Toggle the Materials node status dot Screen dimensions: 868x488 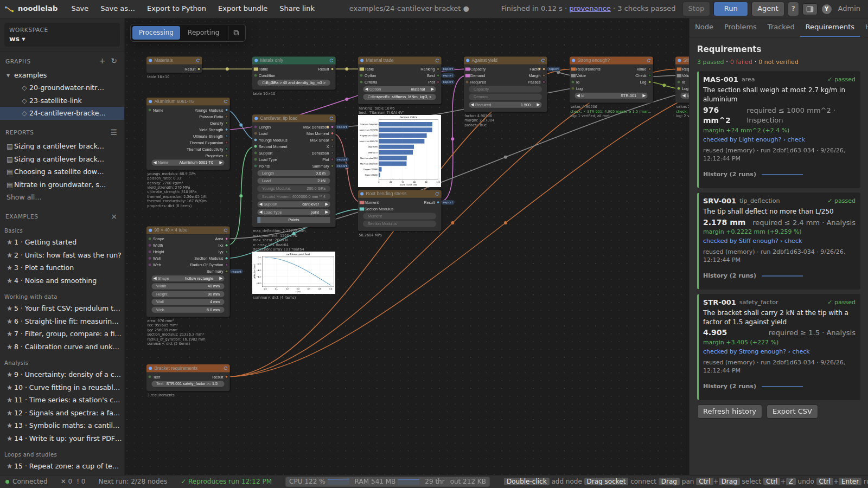(x=150, y=61)
